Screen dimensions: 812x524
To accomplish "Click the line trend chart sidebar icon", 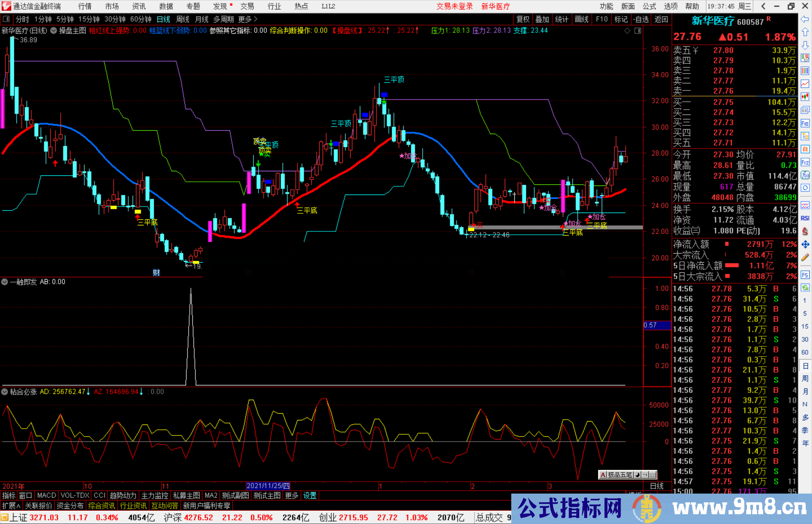I will [805, 84].
